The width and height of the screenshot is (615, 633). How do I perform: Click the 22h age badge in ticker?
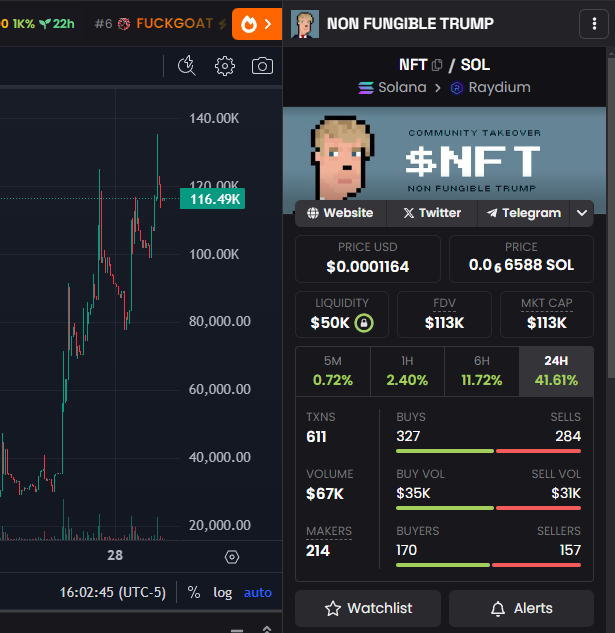pyautogui.click(x=57, y=24)
